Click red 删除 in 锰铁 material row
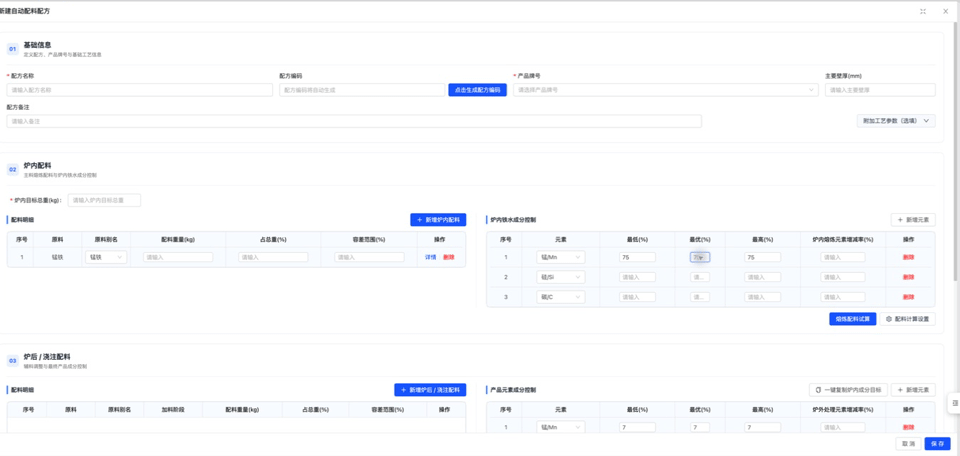Viewport: 960px width, 456px height. coord(449,258)
